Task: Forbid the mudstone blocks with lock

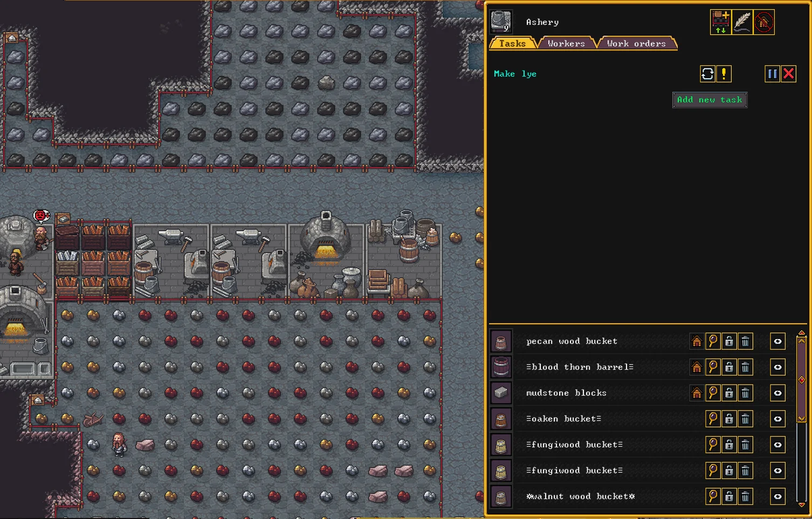Action: pyautogui.click(x=729, y=393)
